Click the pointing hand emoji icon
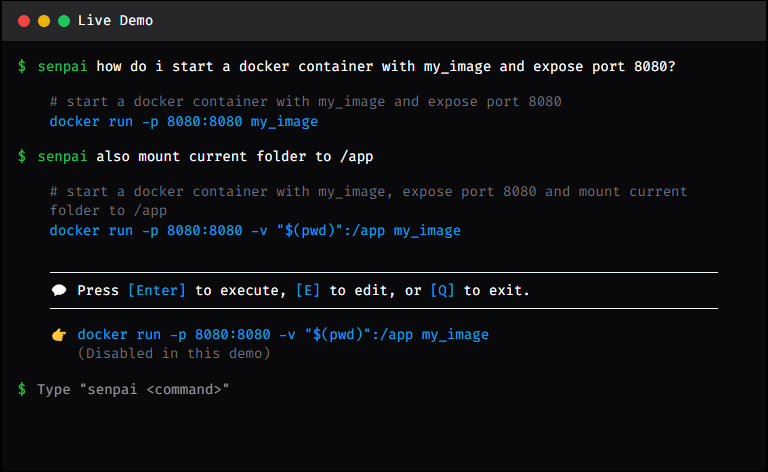The width and height of the screenshot is (768, 472). click(x=59, y=335)
